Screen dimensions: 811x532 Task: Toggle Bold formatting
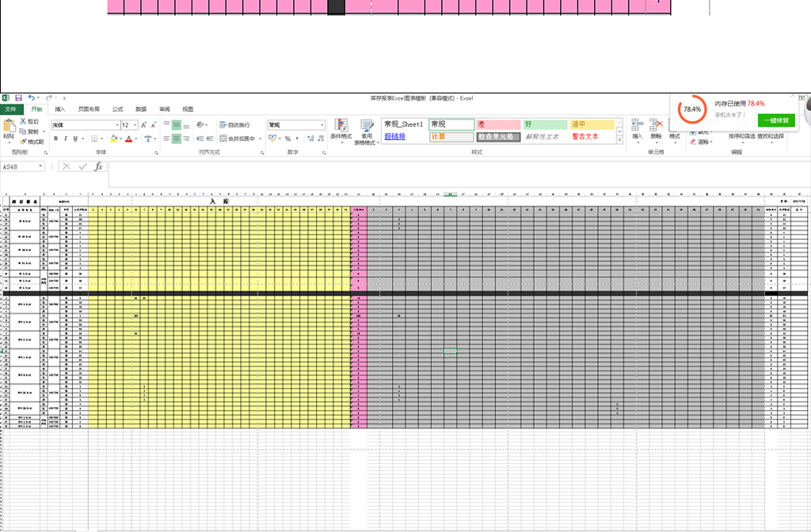pyautogui.click(x=55, y=139)
